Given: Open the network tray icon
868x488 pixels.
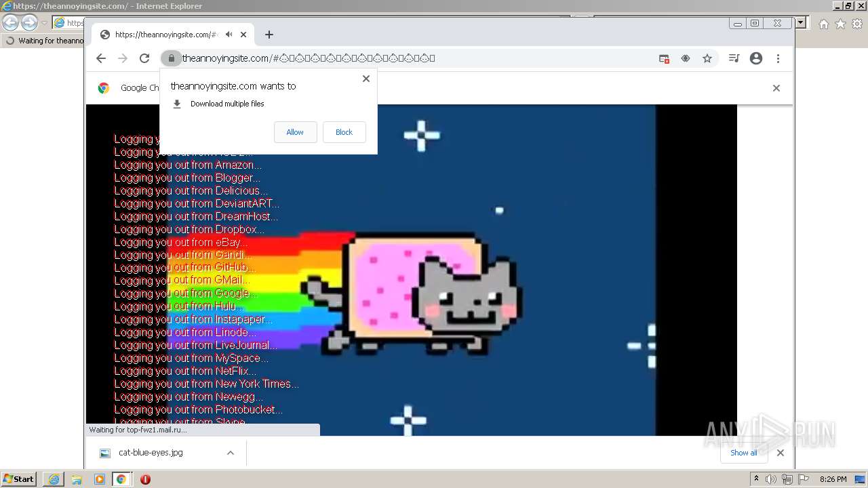Looking at the screenshot, I should [x=787, y=479].
